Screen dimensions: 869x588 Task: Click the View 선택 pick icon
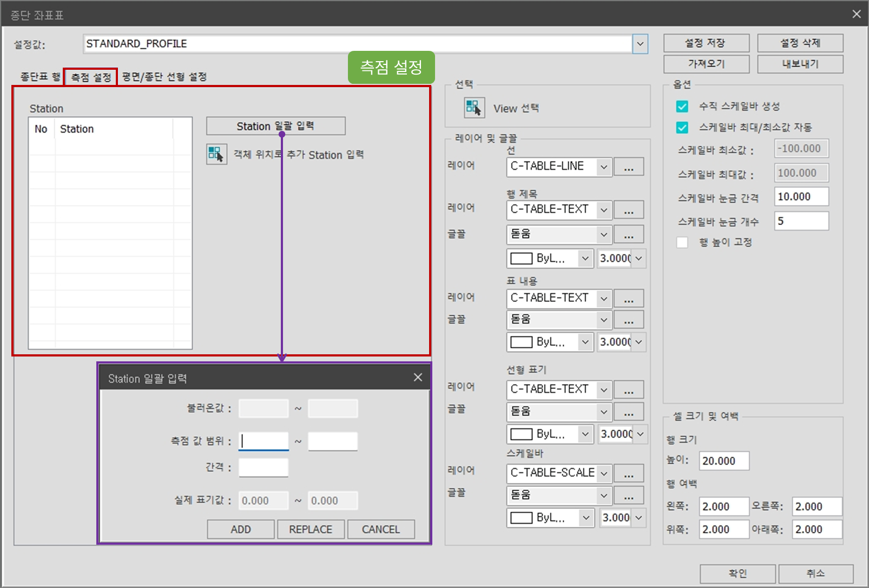(474, 108)
